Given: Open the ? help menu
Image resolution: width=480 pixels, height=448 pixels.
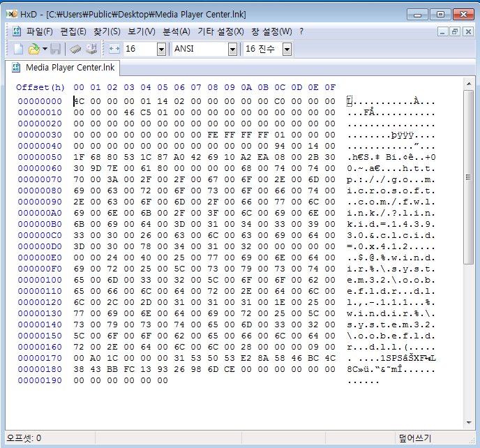Looking at the screenshot, I should tap(301, 31).
